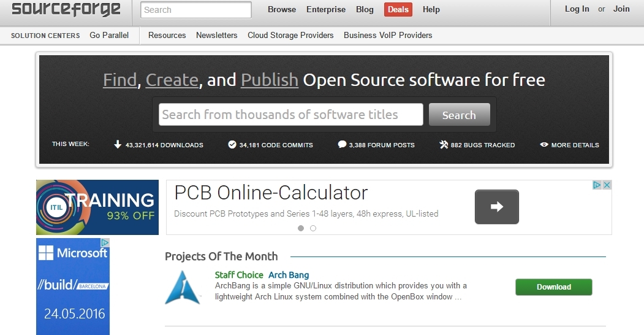The width and height of the screenshot is (644, 335).
Task: Click the Staff Choice label
Action: click(239, 275)
